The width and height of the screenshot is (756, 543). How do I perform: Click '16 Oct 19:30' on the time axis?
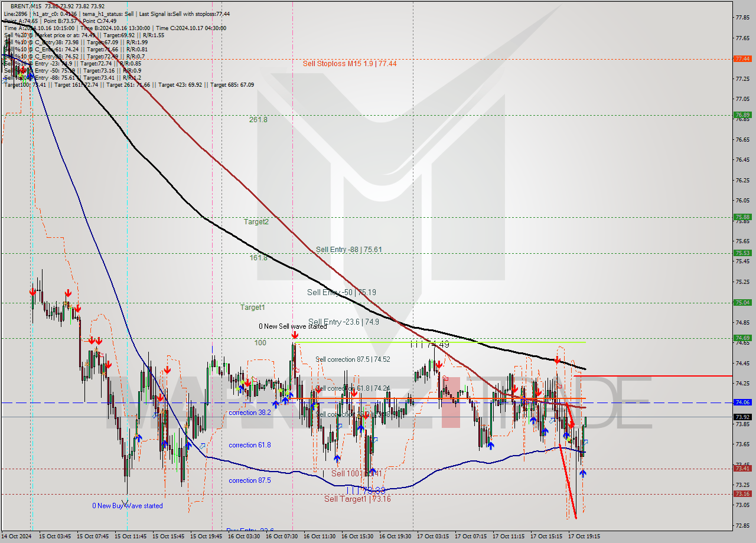tap(395, 537)
